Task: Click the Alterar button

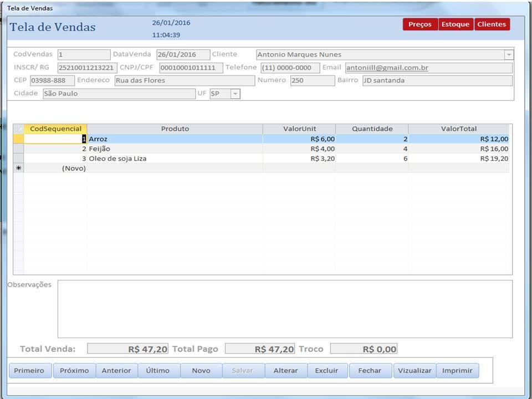Action: coord(286,371)
